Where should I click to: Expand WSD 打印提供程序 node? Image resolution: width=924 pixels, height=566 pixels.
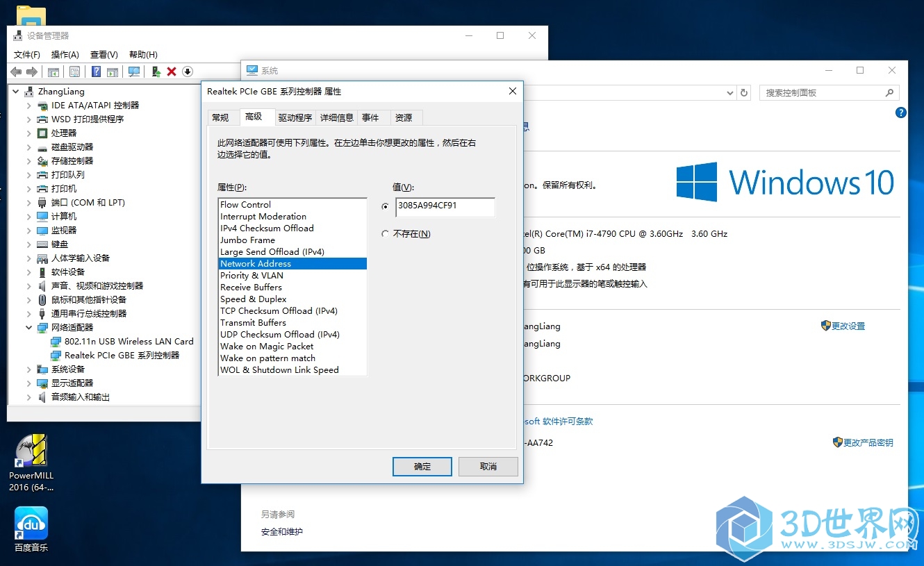(x=28, y=119)
